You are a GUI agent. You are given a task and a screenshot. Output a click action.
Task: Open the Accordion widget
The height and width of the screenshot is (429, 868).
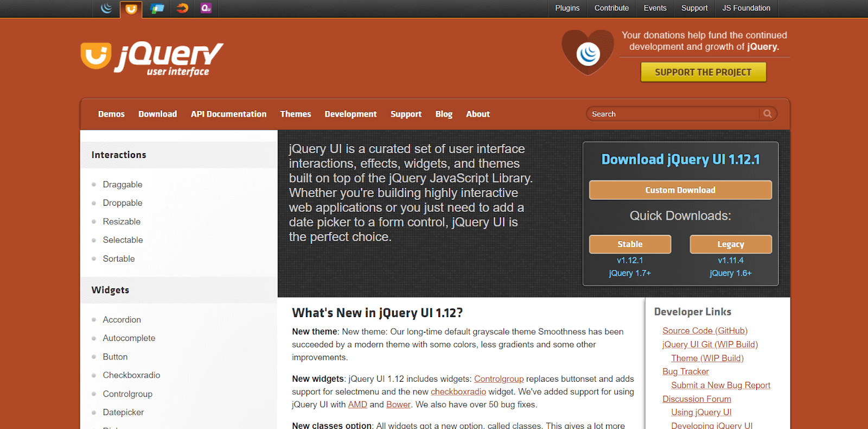(x=122, y=320)
